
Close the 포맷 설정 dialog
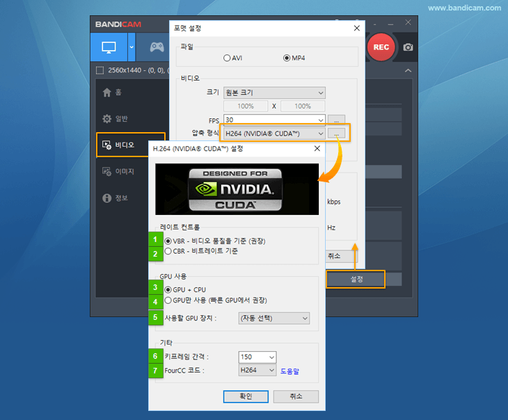tap(357, 29)
